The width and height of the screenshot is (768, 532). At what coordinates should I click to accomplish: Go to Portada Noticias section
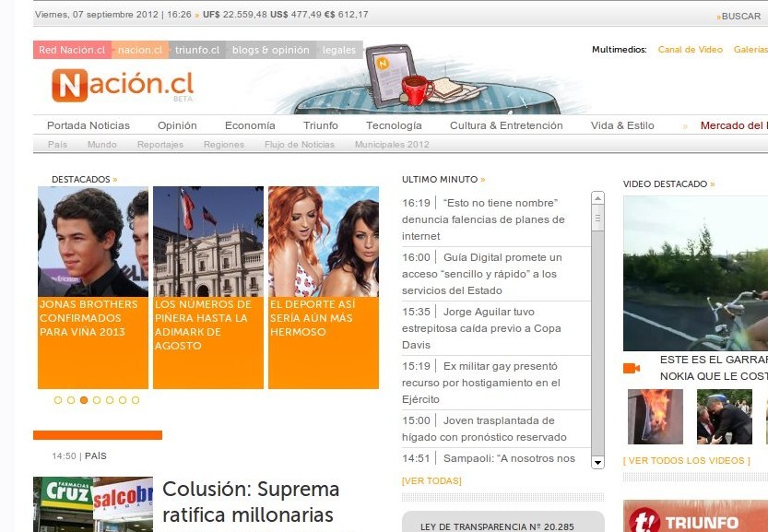pos(89,125)
